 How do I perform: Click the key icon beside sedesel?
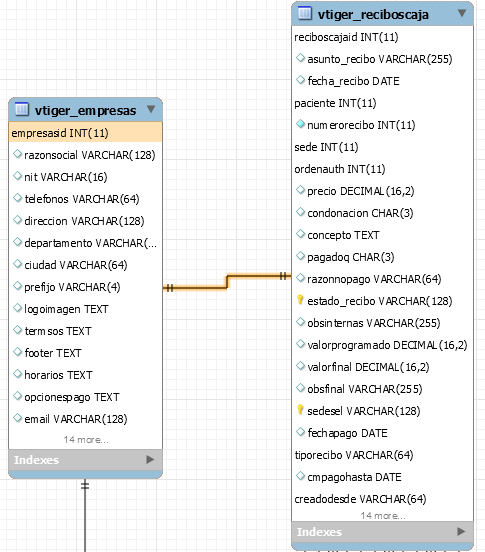click(x=300, y=409)
